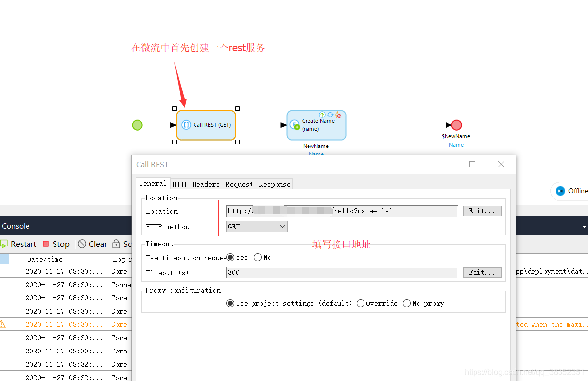Click the red end event
This screenshot has width=588, height=381.
(456, 125)
